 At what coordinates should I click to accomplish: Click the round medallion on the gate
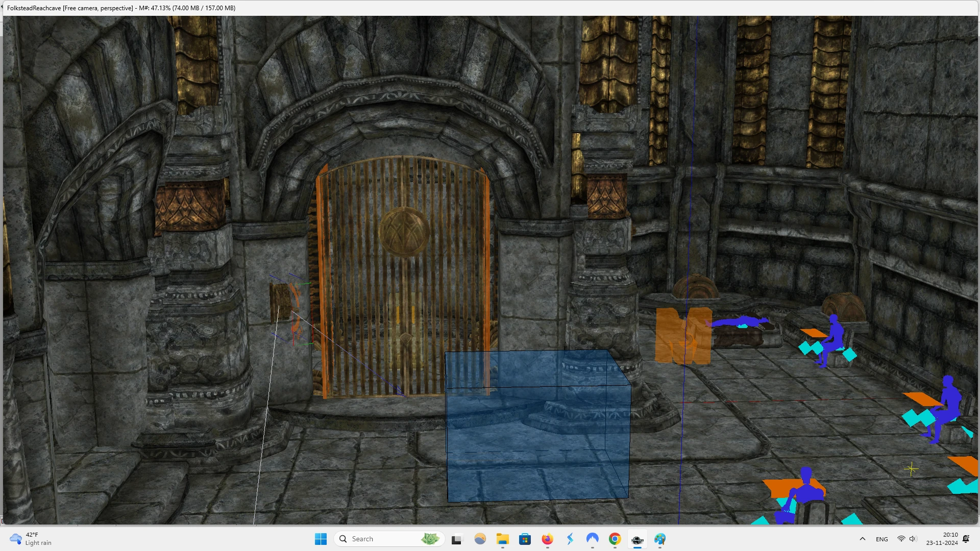click(x=404, y=231)
